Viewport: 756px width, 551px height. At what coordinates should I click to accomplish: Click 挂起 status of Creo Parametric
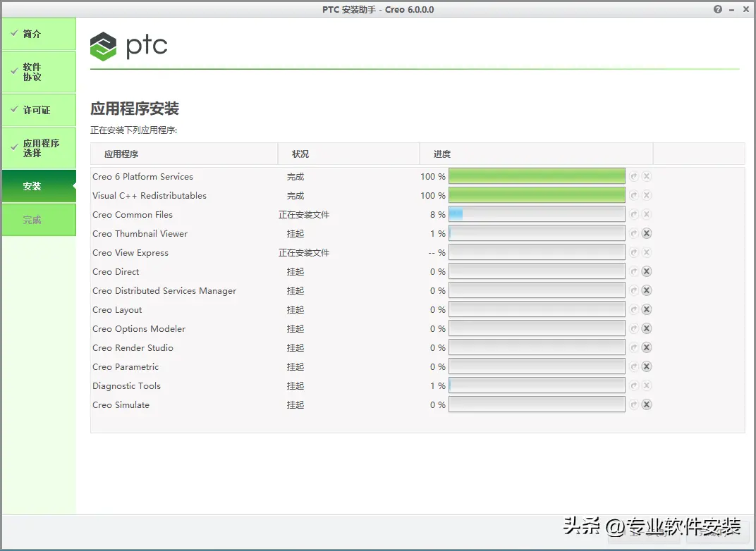pos(295,367)
